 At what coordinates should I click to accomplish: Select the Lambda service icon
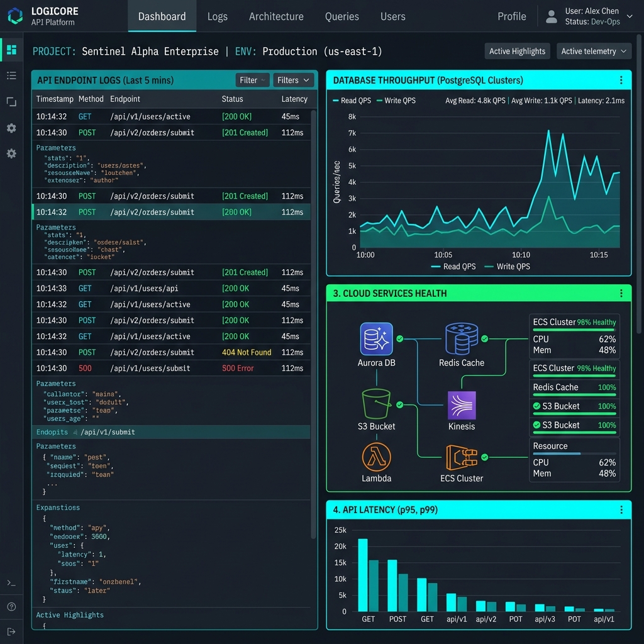pos(376,457)
